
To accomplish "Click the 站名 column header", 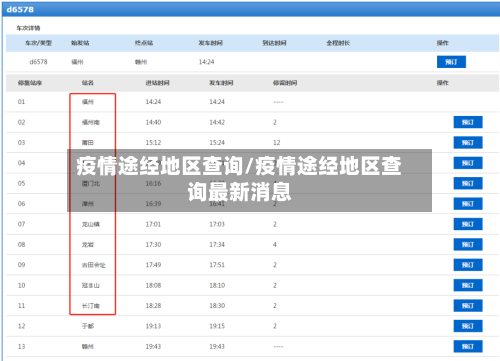I will [x=88, y=83].
